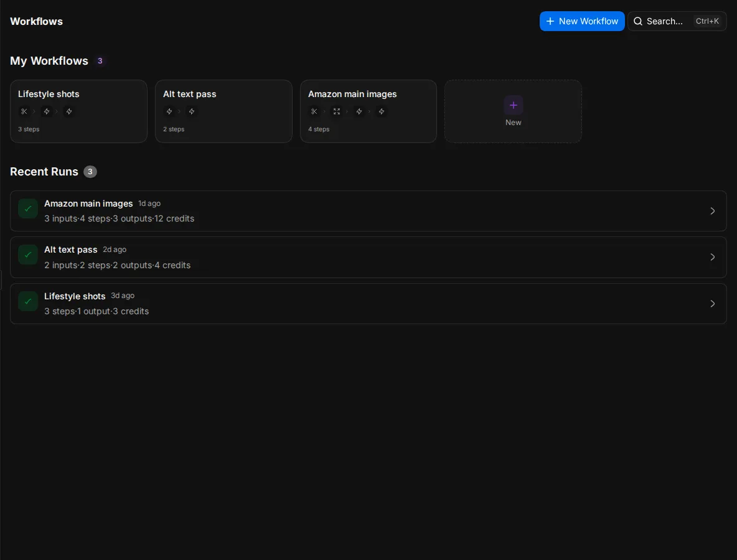
Task: Click the first lightning icon in Lifestyle shots card
Action: point(47,111)
